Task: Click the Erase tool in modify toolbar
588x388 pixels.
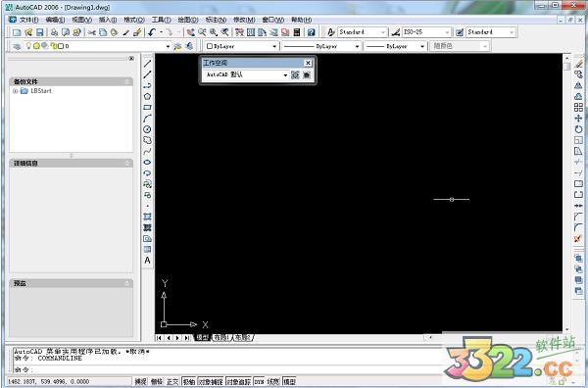Action: 578,64
